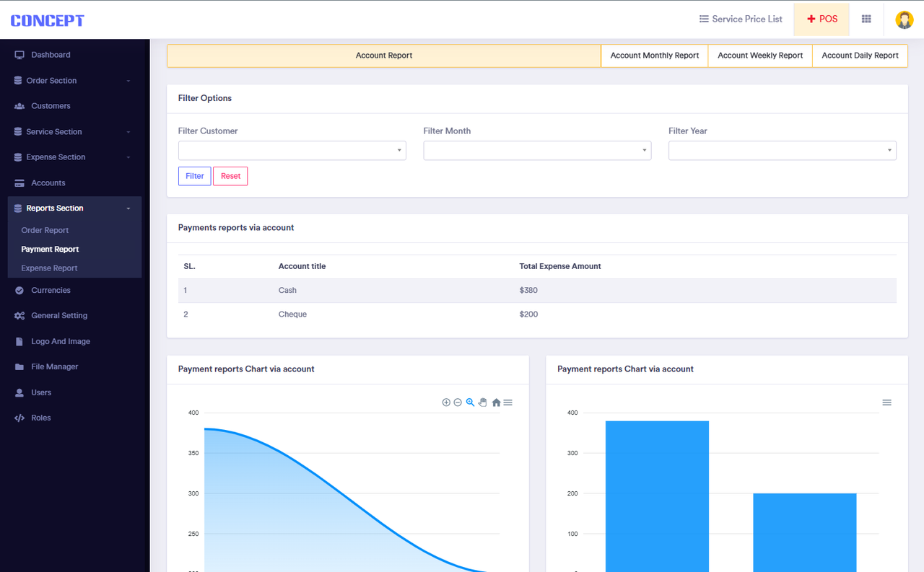
Task: Open Payment Report in sidebar submenu
Action: coord(50,250)
